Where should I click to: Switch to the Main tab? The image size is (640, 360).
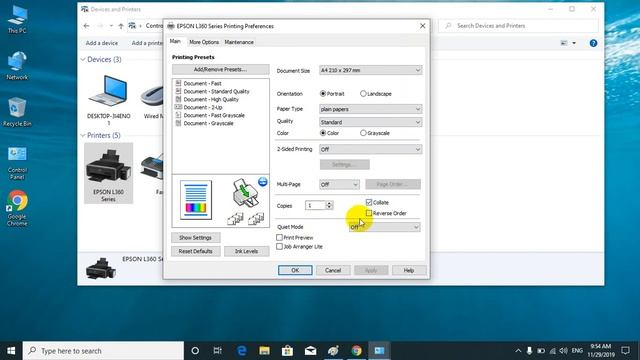175,41
